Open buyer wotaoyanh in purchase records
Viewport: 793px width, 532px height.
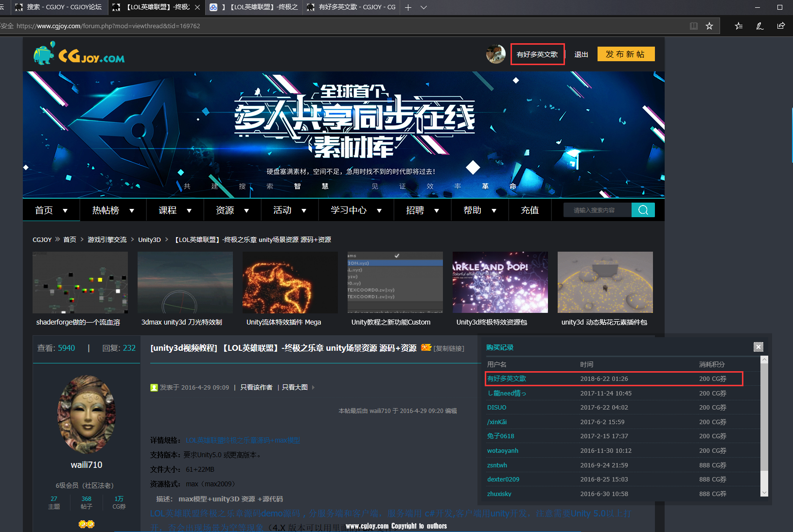[x=503, y=450]
